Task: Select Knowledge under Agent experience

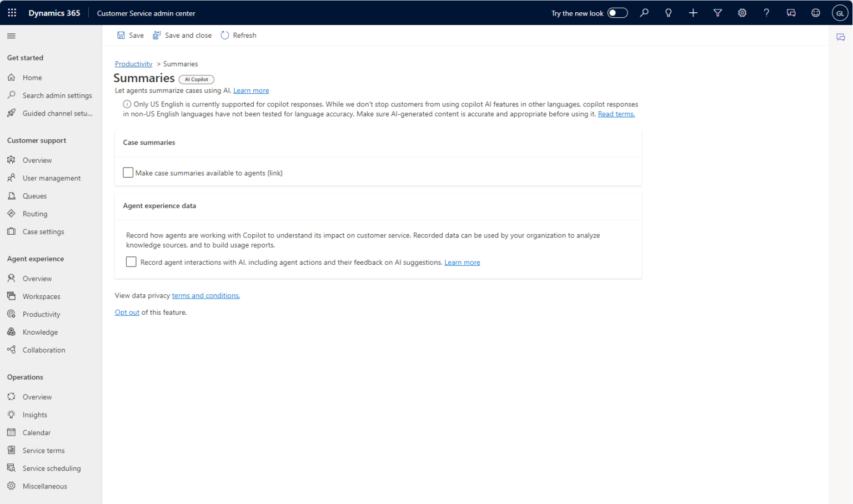Action: tap(40, 331)
